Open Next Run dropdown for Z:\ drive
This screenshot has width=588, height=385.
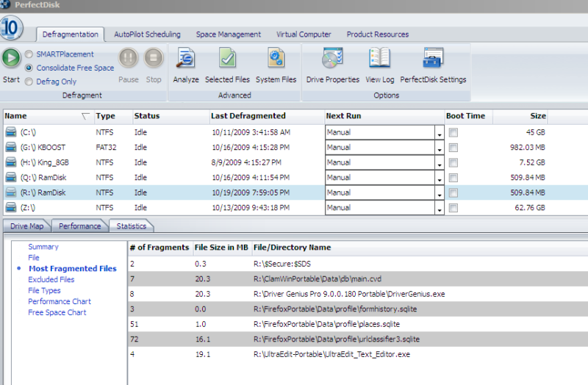point(440,208)
